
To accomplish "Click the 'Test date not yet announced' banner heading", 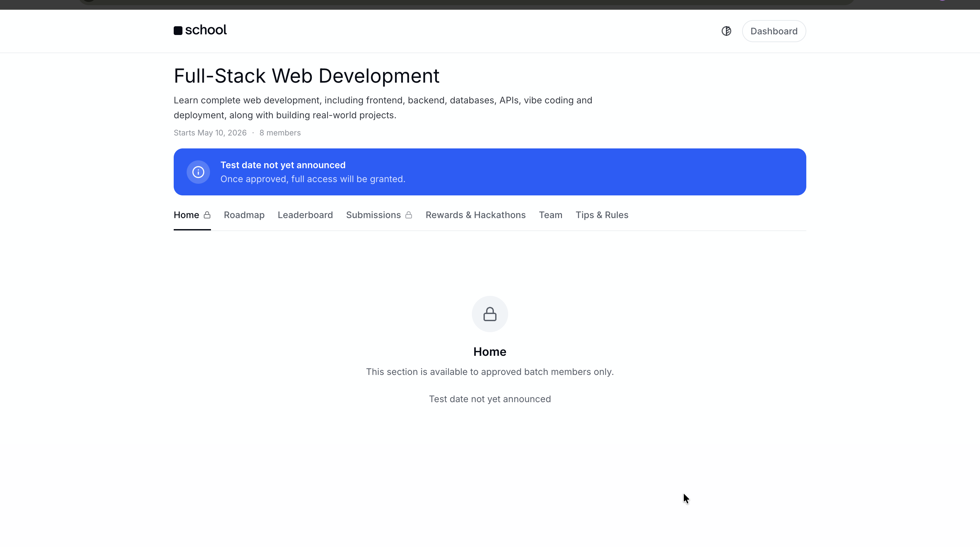I will [283, 165].
